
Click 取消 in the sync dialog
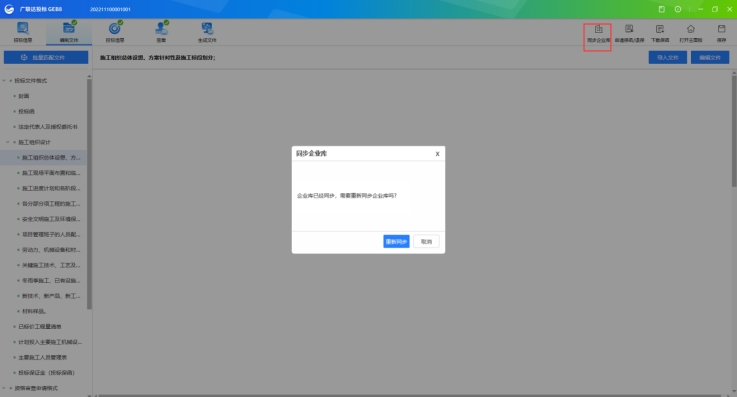(426, 241)
